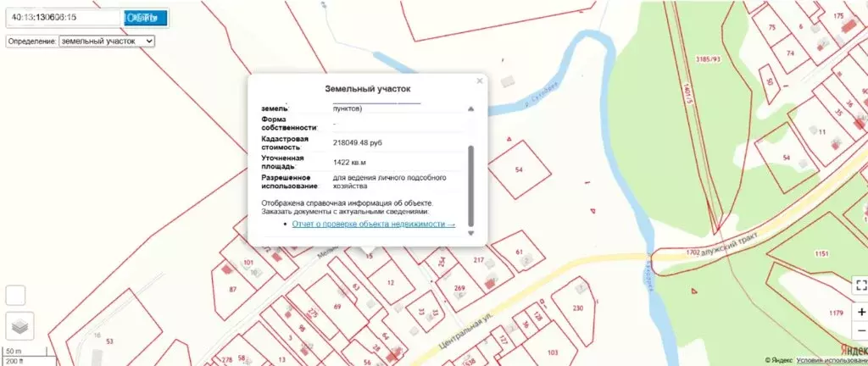Select land parcel 230 on map
The height and width of the screenshot is (366, 868).
578,308
